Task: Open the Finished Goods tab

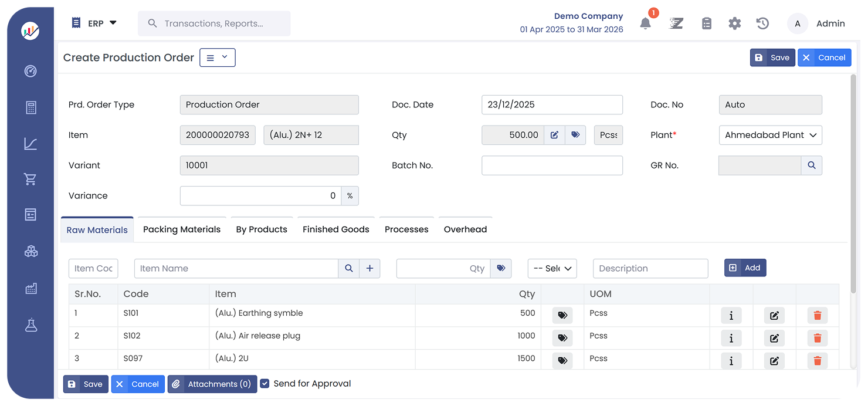Action: 335,229
